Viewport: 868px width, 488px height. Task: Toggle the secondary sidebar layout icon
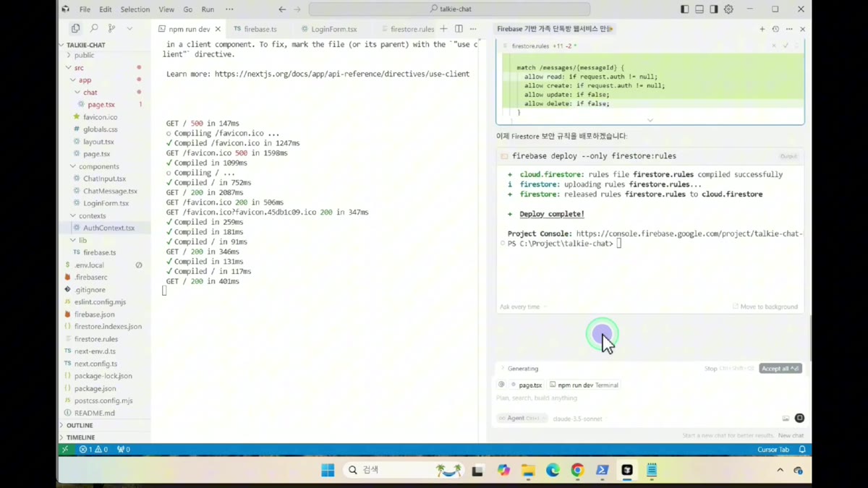point(714,9)
